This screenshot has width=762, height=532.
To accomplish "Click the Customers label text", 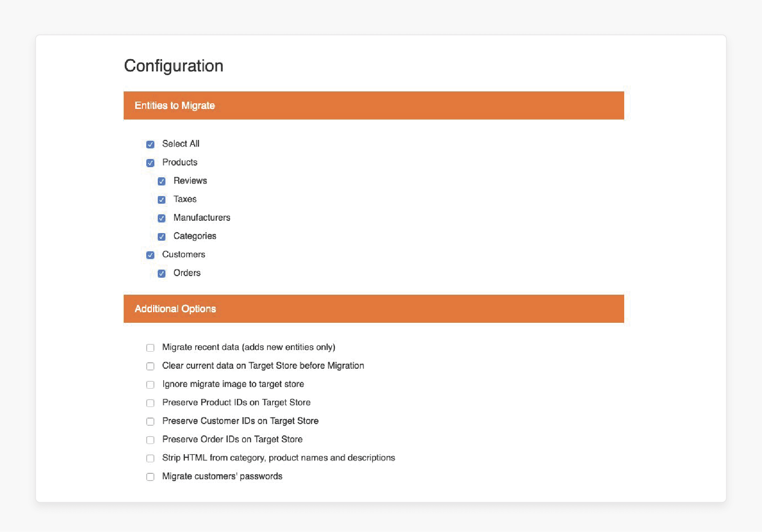I will [184, 254].
